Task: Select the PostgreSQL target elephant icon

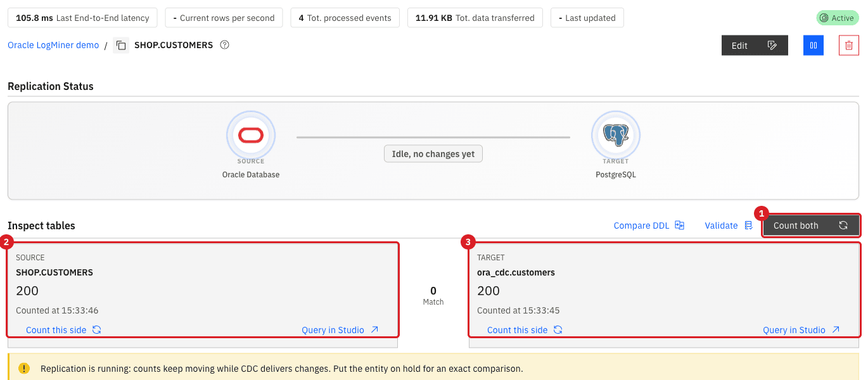Action: 616,136
